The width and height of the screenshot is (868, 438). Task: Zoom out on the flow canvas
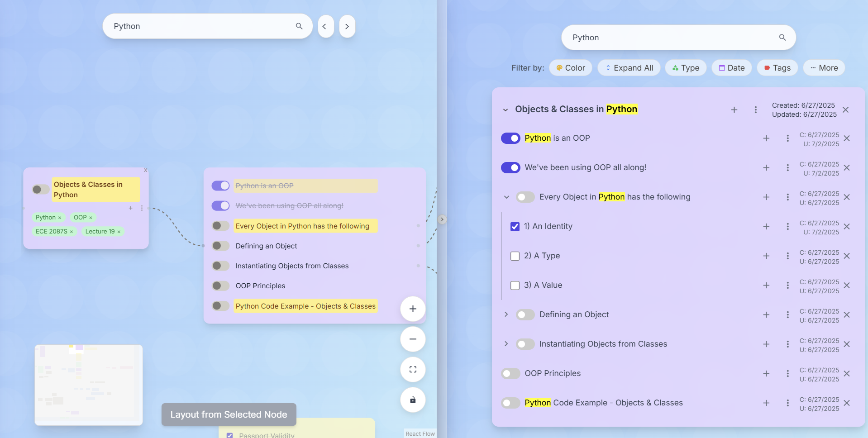pyautogui.click(x=413, y=339)
